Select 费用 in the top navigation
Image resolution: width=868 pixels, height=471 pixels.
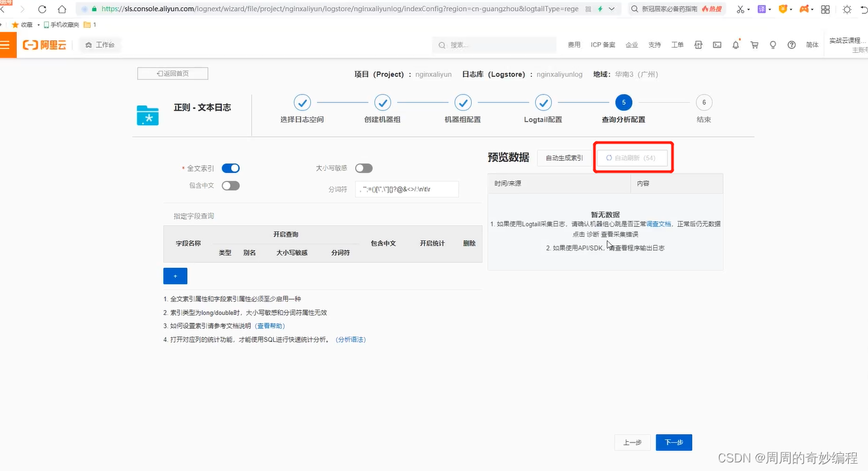(573, 44)
